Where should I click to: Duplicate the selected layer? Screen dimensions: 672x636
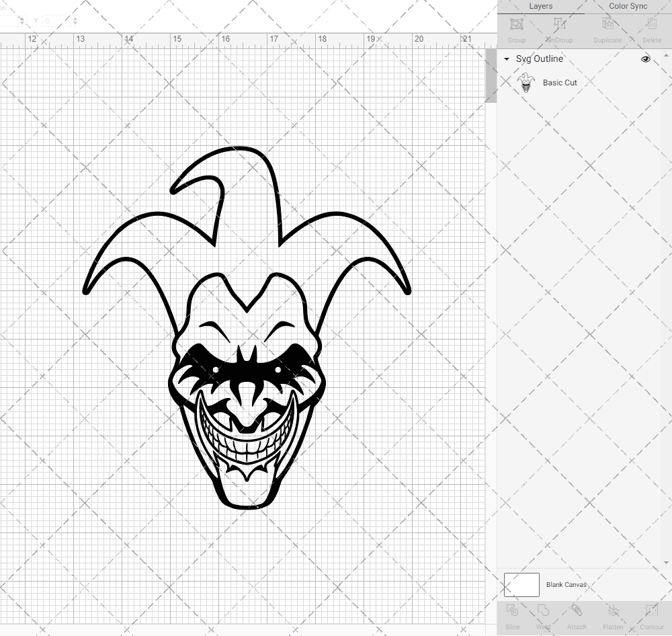pyautogui.click(x=607, y=28)
